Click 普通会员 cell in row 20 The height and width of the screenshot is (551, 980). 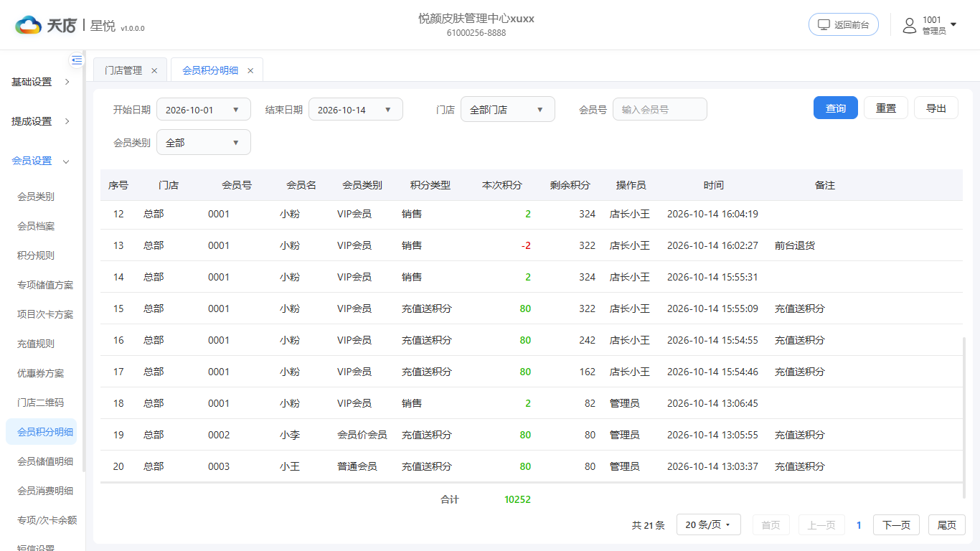click(357, 466)
